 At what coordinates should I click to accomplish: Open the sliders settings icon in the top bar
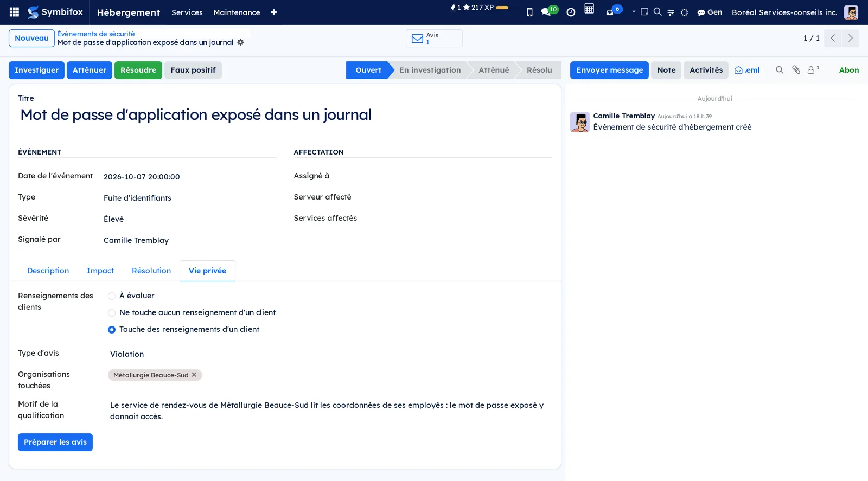[671, 12]
